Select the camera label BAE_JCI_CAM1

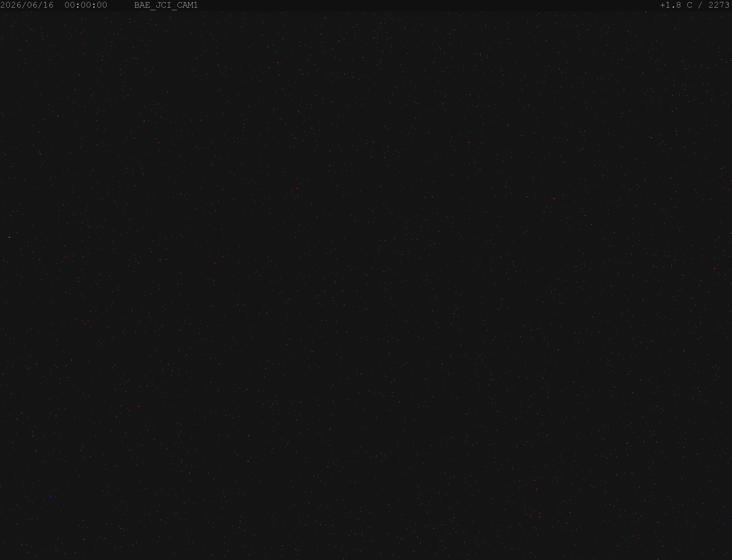[x=166, y=5]
